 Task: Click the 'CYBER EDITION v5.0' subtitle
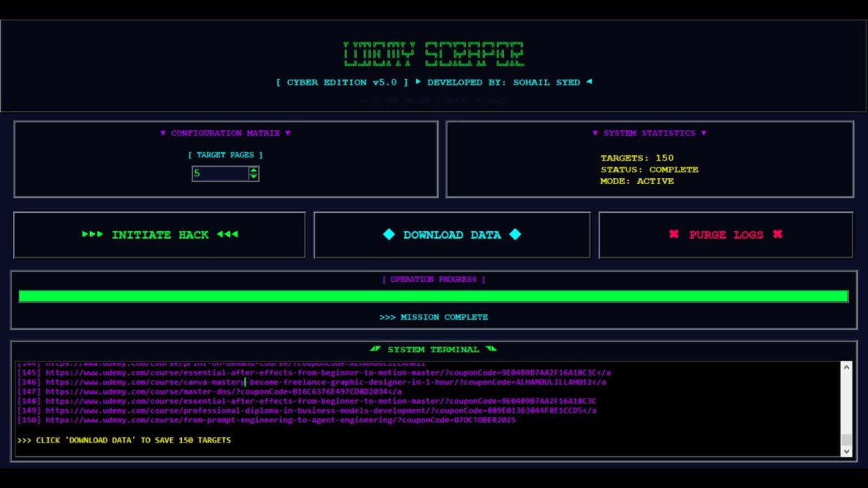click(x=342, y=82)
